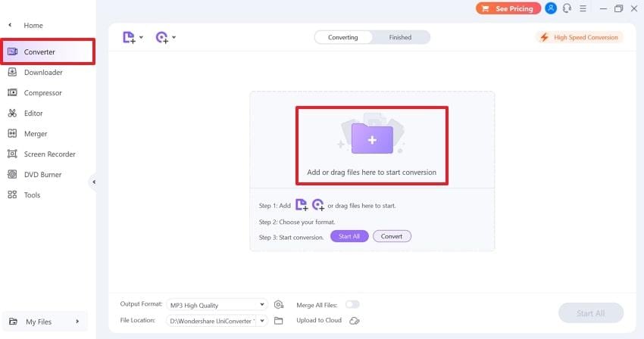The height and width of the screenshot is (339, 644).
Task: Collapse the sidebar with the arrow handle
Action: pos(94,182)
